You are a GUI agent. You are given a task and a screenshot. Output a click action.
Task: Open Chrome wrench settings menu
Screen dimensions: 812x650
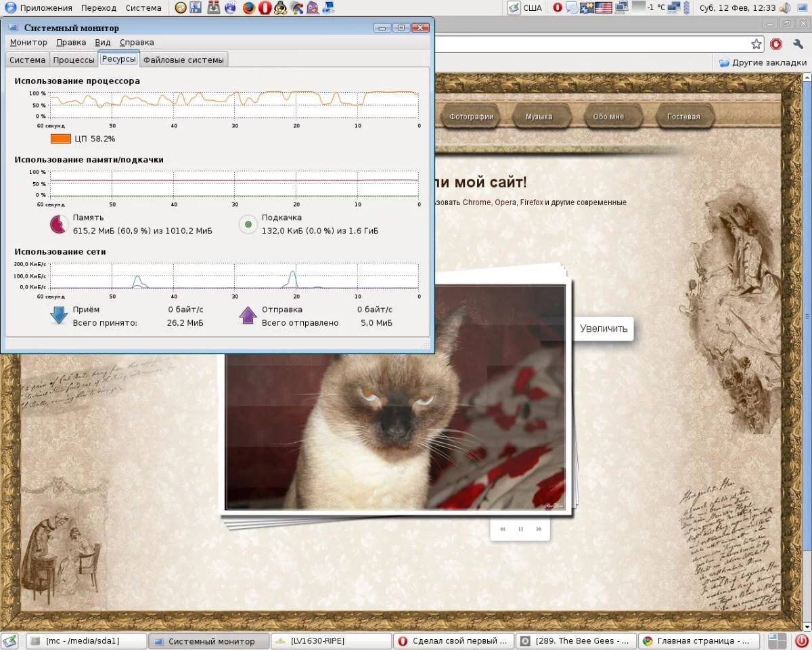(x=796, y=44)
